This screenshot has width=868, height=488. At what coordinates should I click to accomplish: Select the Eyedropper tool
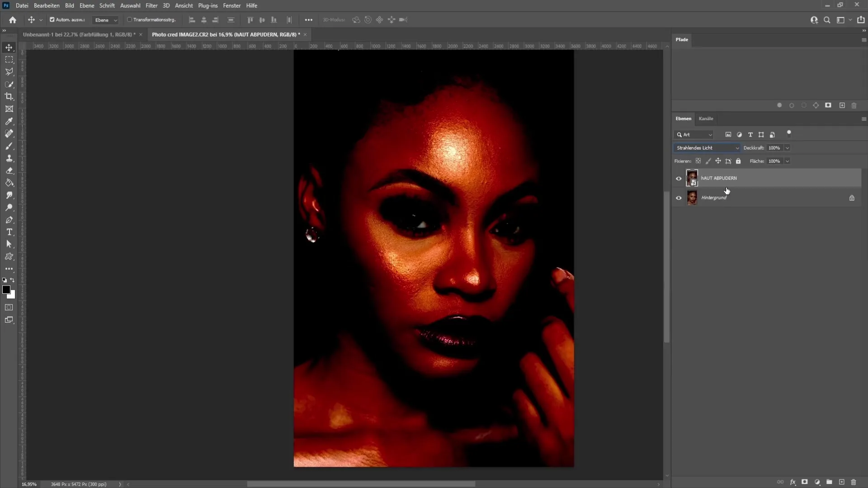pyautogui.click(x=9, y=121)
